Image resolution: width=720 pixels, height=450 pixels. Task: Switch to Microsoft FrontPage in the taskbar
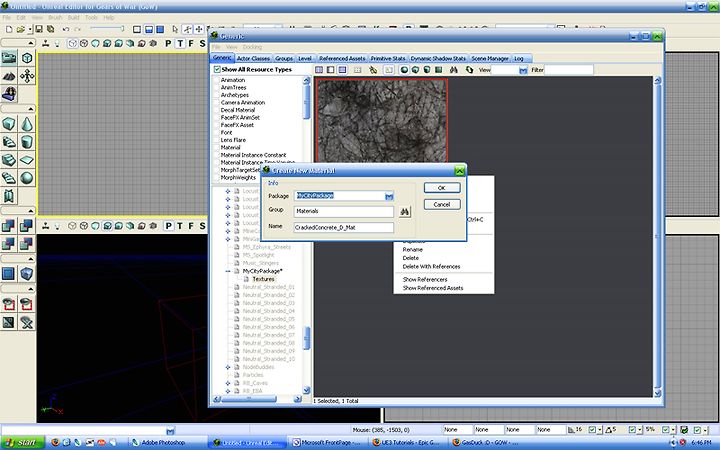coord(328,443)
